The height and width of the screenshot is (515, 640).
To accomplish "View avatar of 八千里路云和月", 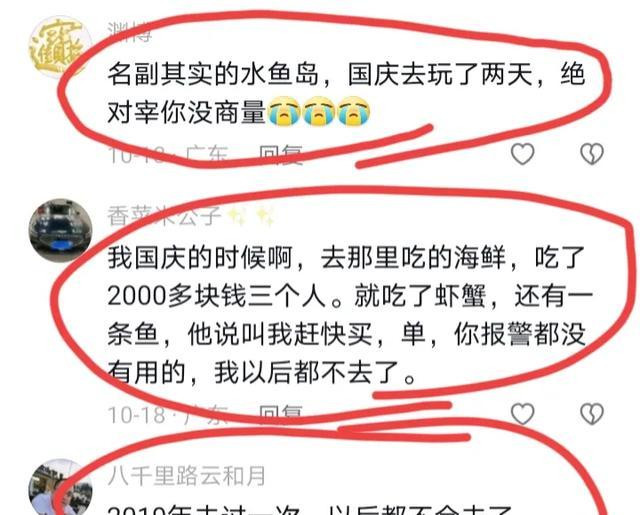I will click(x=60, y=488).
